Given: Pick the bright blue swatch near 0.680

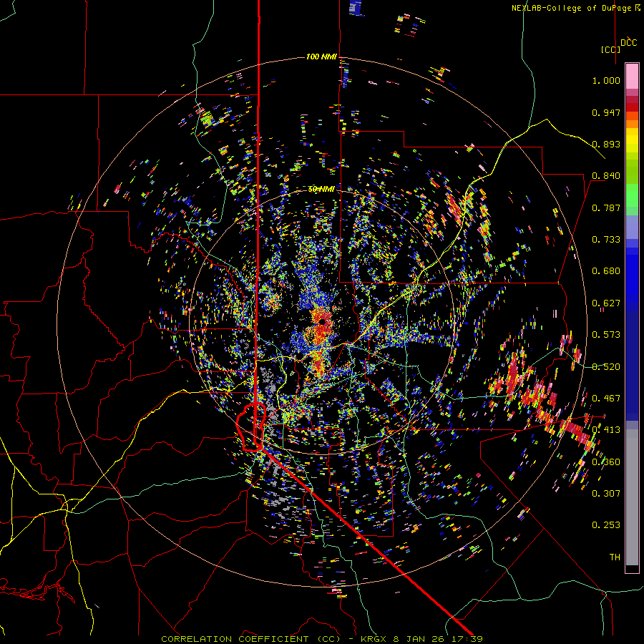Looking at the screenshot, I should coord(632,273).
